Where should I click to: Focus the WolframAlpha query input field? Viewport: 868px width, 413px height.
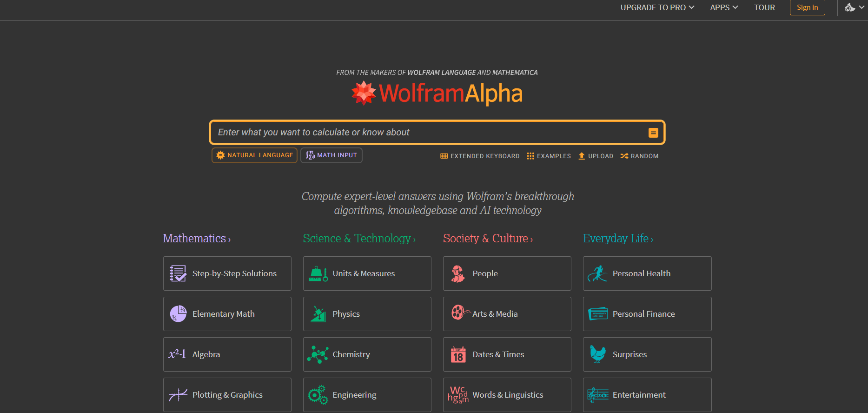(428, 133)
